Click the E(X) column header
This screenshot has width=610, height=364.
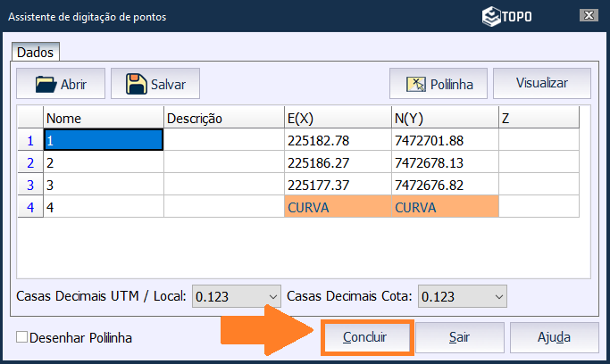[x=337, y=118]
